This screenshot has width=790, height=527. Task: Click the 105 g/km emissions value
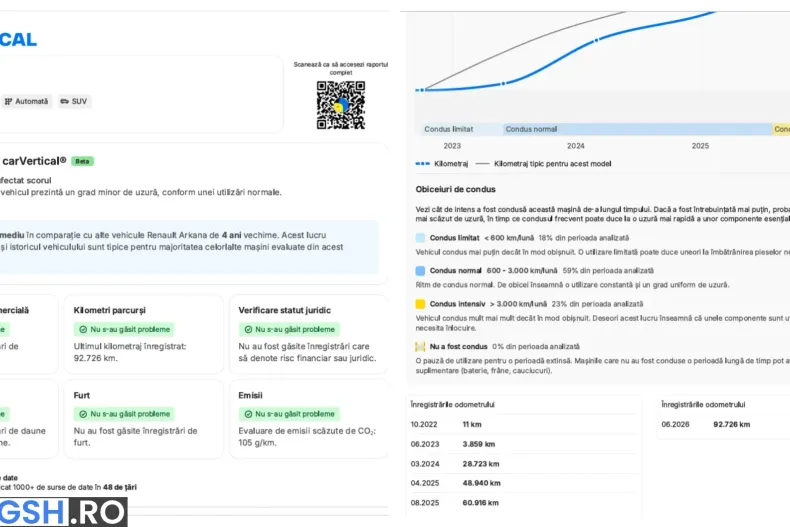point(257,443)
